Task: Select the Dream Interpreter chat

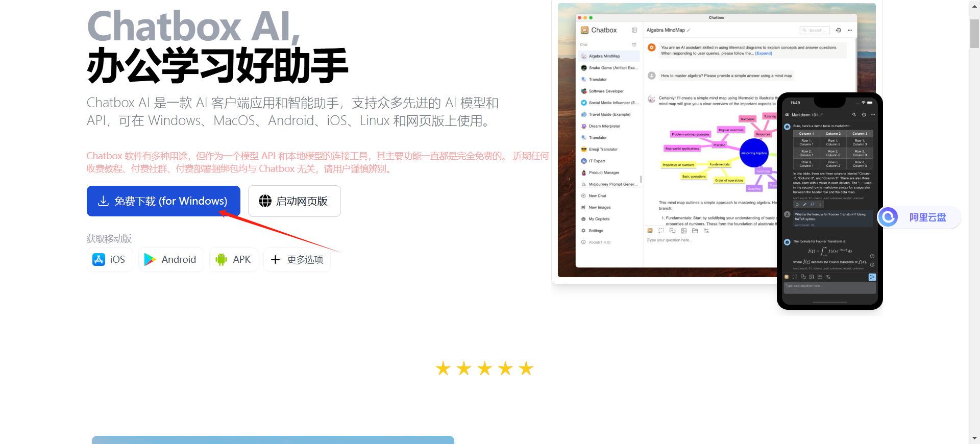Action: 609,126
